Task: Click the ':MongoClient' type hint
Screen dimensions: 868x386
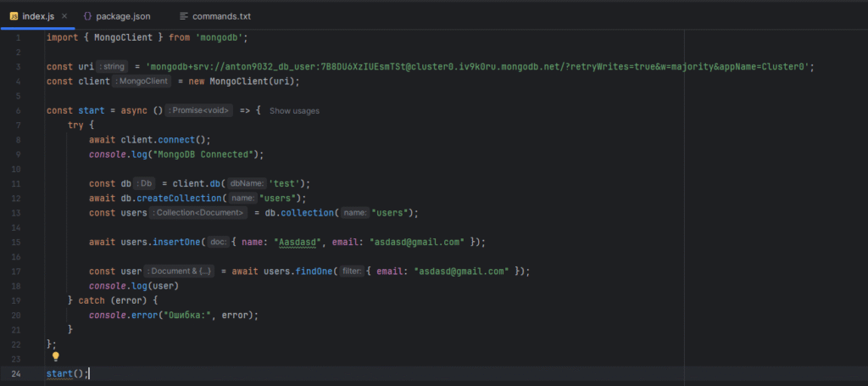Action: [142, 81]
